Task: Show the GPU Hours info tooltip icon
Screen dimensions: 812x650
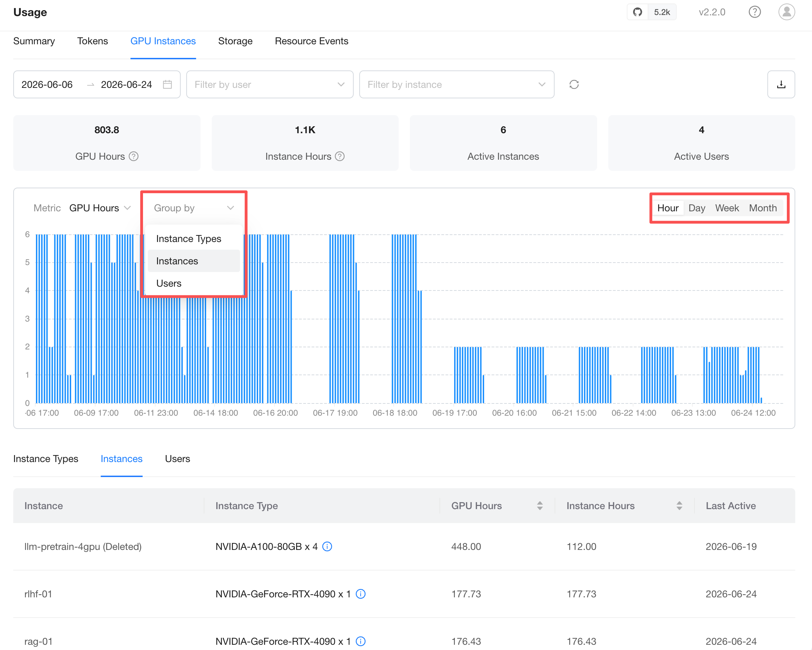Action: pyautogui.click(x=134, y=156)
